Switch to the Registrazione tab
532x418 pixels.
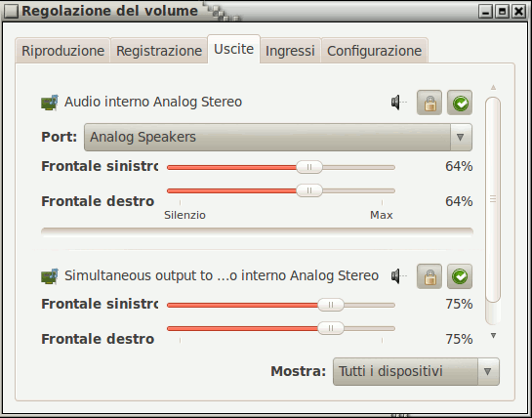(159, 51)
